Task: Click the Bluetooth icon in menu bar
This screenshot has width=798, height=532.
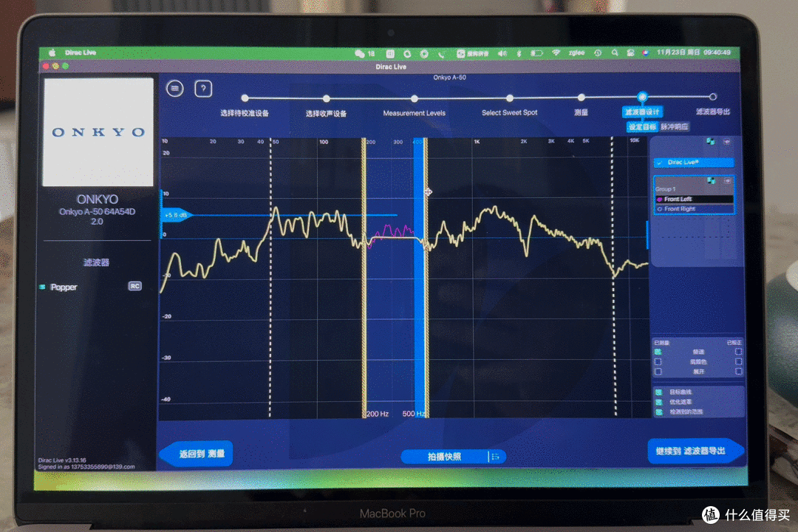Action: click(519, 53)
